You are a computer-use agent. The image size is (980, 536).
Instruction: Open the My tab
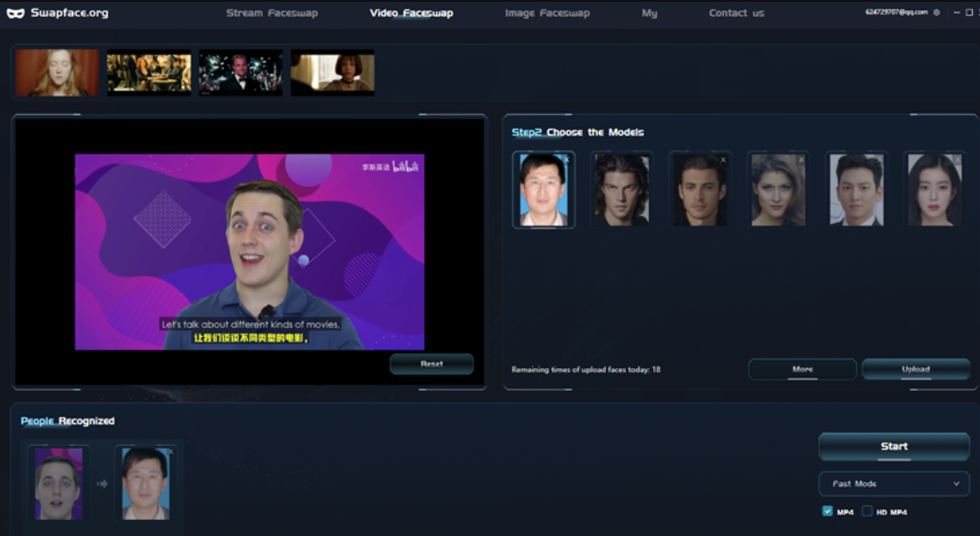point(650,13)
